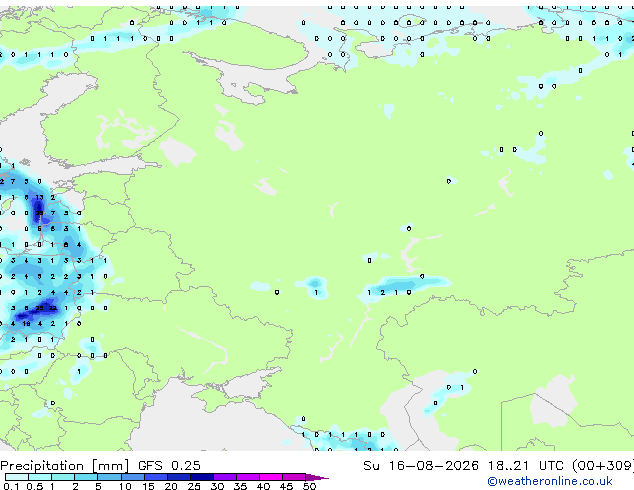The width and height of the screenshot is (634, 490).
Task: Click the 'Su 16-08-2026' forecast date
Action: coord(421,466)
